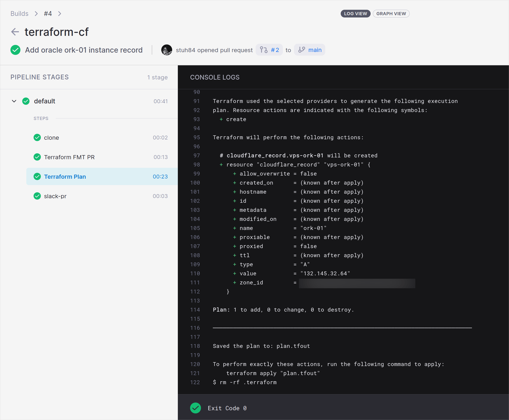Expand the chevron after the #4 breadcrumb
509x420 pixels.
tap(59, 14)
